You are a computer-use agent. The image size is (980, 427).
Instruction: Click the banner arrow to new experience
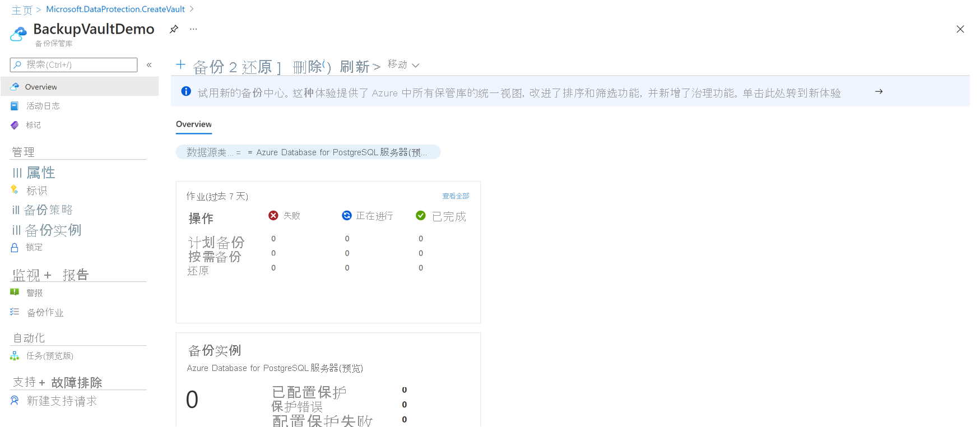pyautogui.click(x=879, y=91)
